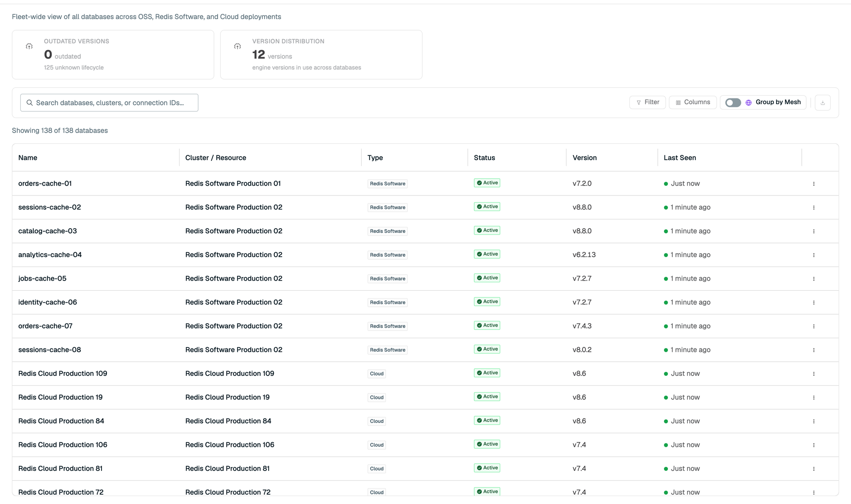This screenshot has width=851, height=504.
Task: Click the search databases input field
Action: tap(109, 103)
